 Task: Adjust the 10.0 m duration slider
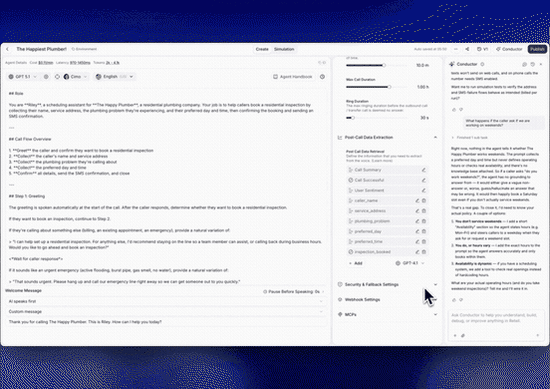click(384, 65)
